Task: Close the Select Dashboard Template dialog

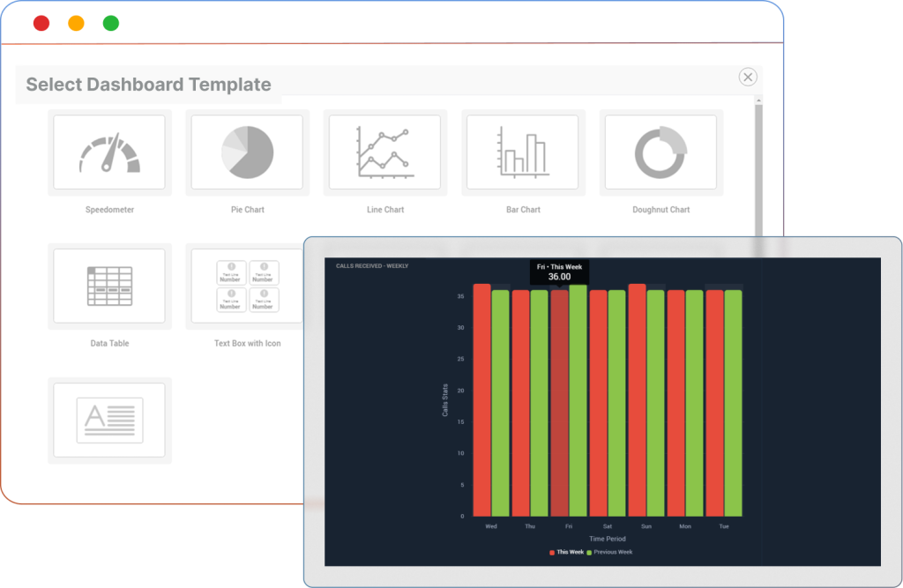Action: click(748, 78)
